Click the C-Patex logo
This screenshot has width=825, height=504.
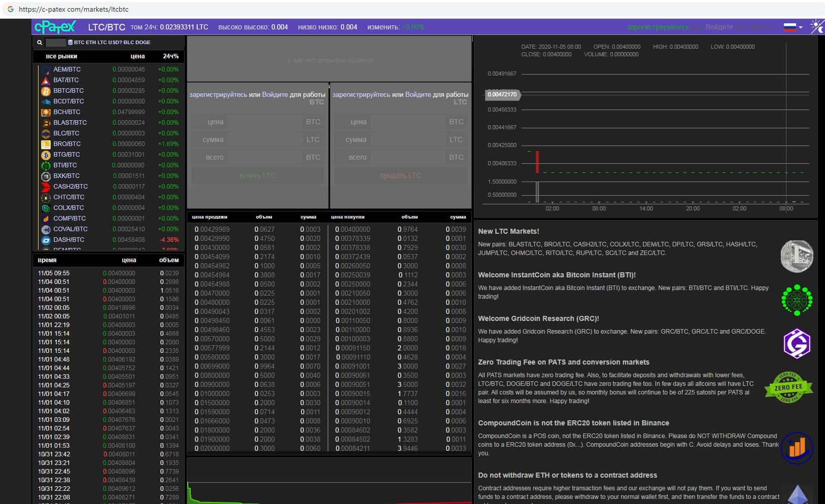click(x=55, y=27)
